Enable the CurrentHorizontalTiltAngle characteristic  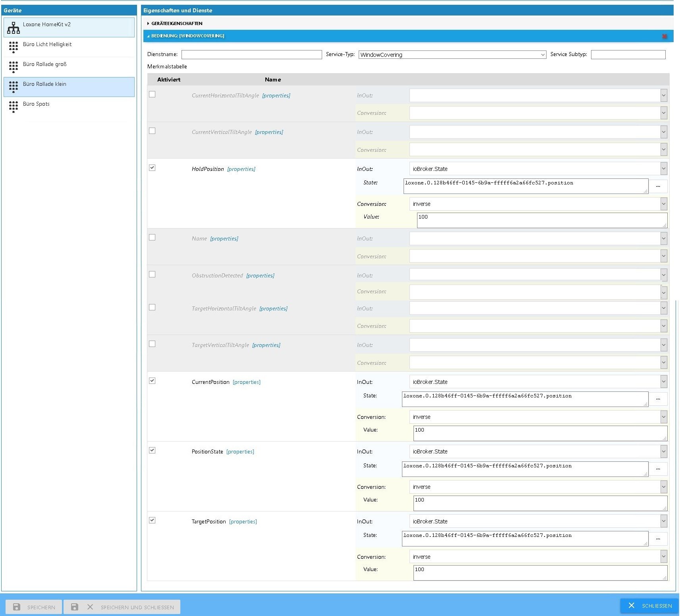click(152, 94)
